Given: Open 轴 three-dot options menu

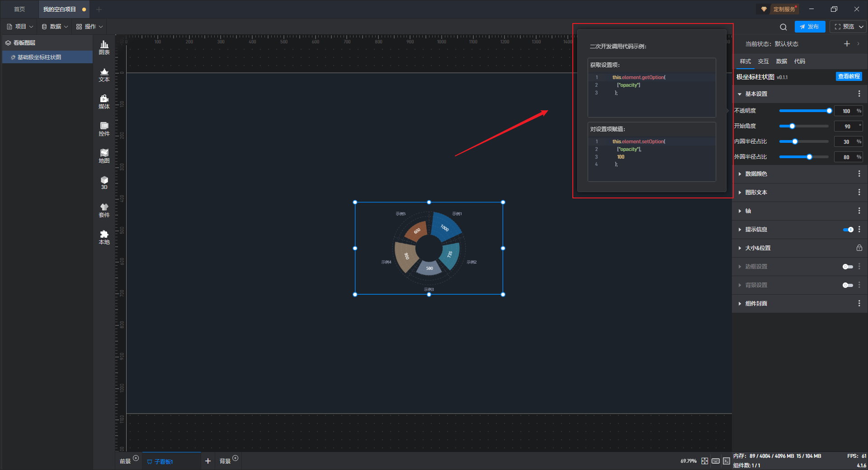Looking at the screenshot, I should coord(859,211).
